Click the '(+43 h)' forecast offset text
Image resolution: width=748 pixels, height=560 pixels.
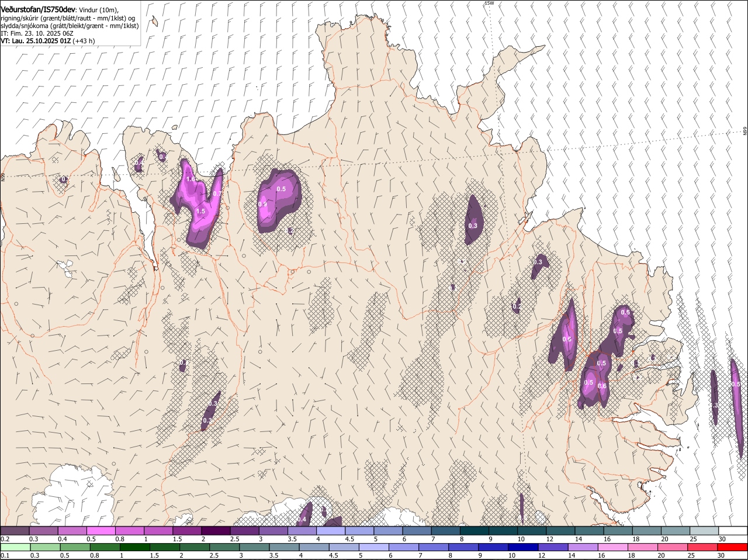(84, 41)
